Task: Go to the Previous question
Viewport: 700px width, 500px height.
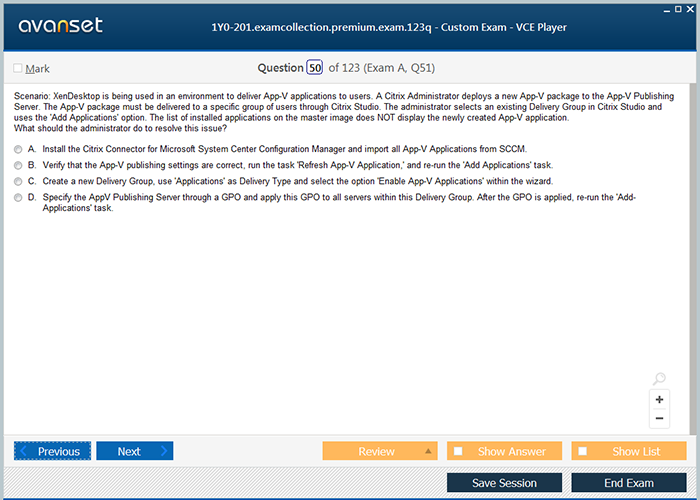Action: tap(52, 451)
